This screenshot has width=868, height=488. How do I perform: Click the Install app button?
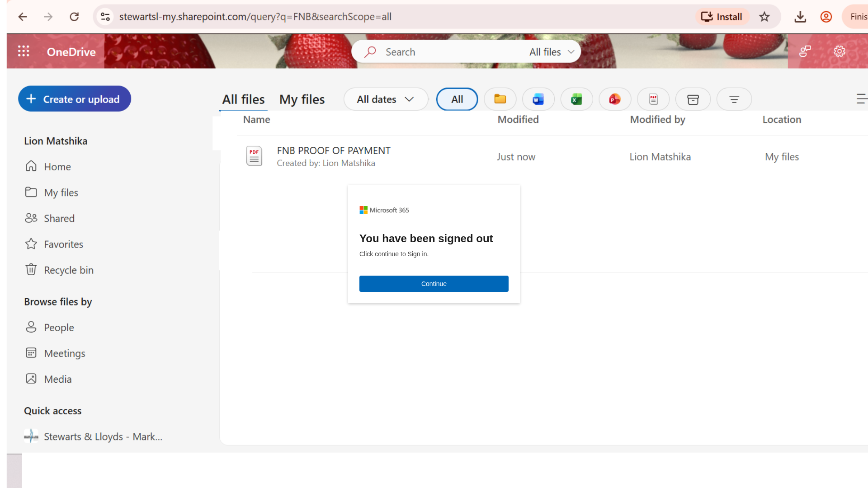pyautogui.click(x=722, y=17)
